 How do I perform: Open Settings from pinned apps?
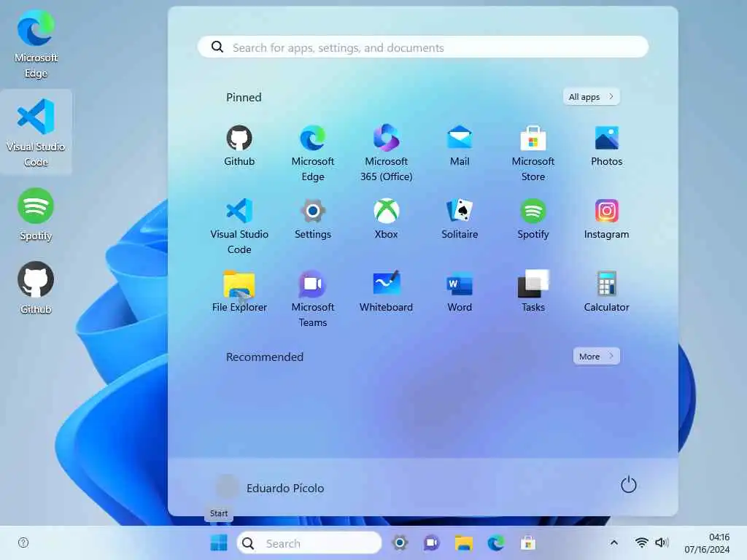tap(312, 219)
